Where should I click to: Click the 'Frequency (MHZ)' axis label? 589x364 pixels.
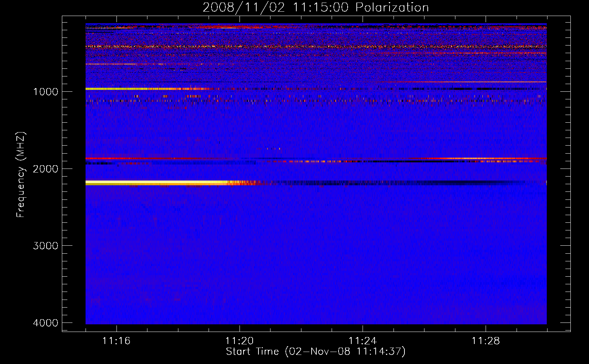point(21,175)
